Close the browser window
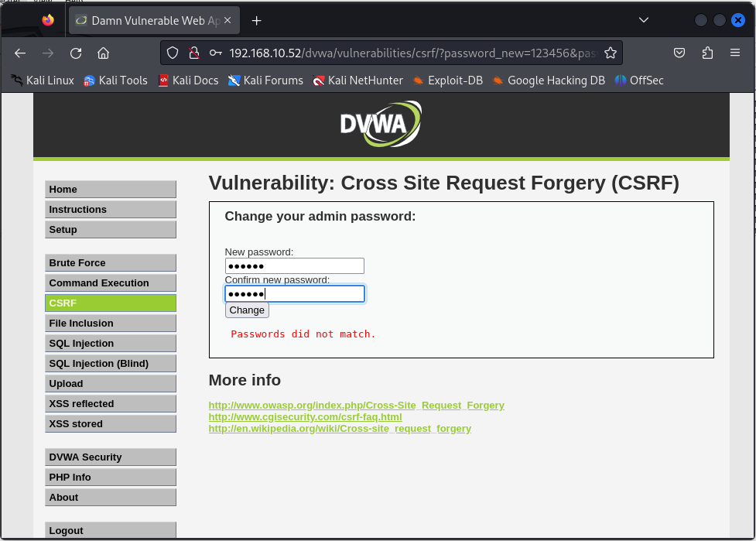Viewport: 756px width, 541px height. click(x=737, y=20)
